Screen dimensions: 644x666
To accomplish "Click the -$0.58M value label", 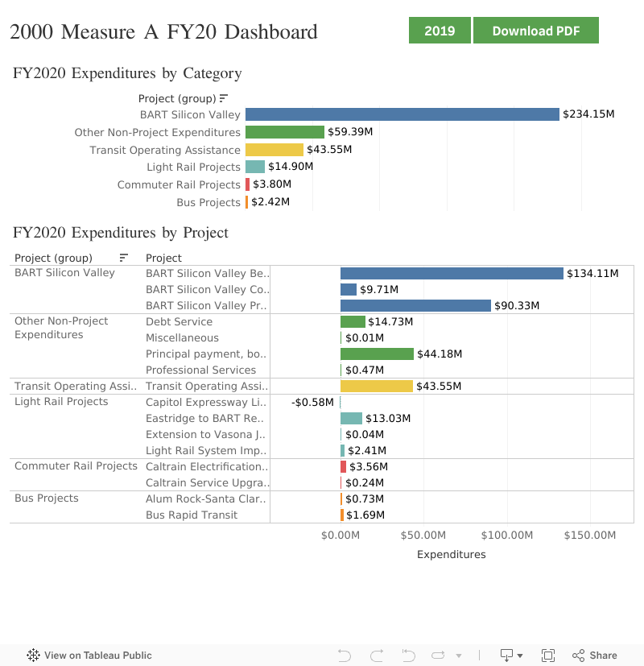I will 312,402.
